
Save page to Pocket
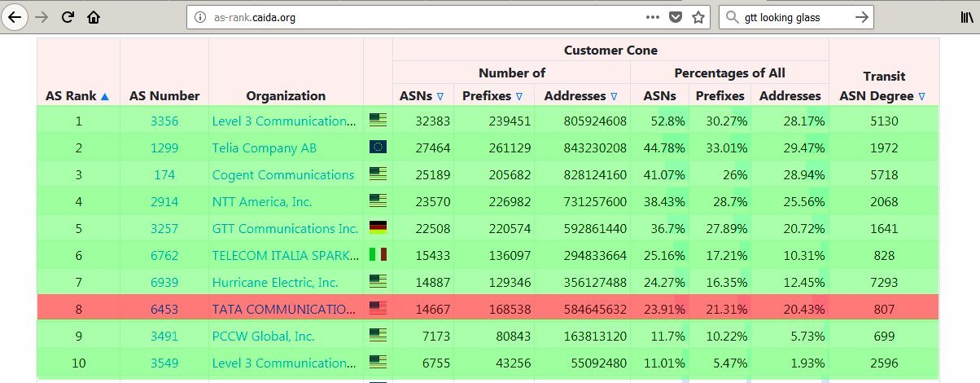(676, 16)
